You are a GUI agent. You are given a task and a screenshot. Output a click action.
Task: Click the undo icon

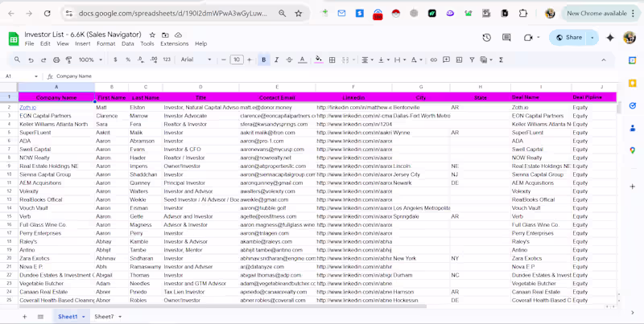click(x=31, y=59)
